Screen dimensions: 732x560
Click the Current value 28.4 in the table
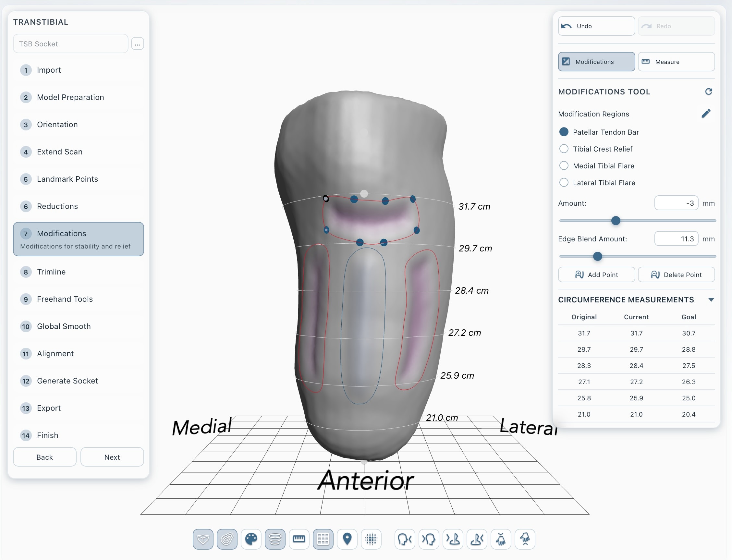[636, 366]
